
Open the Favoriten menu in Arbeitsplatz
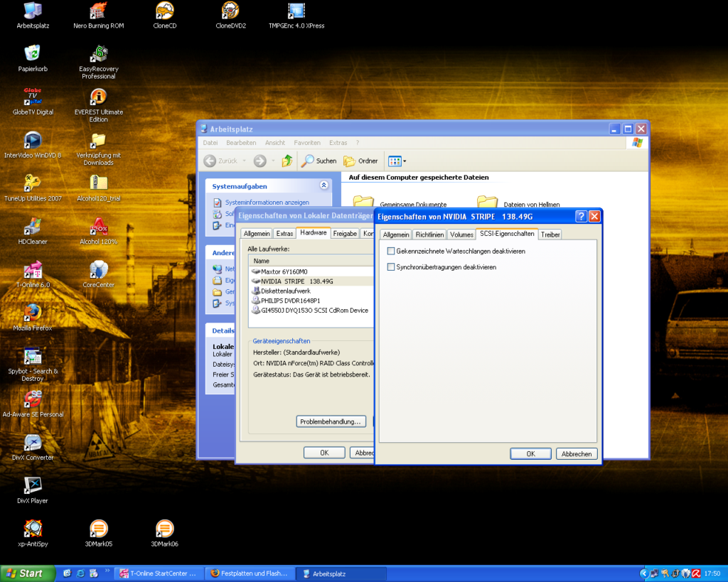click(x=307, y=143)
